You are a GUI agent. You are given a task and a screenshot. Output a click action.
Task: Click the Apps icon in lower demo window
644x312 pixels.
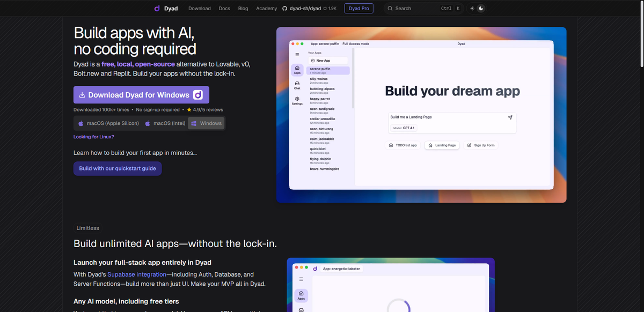coord(301,295)
